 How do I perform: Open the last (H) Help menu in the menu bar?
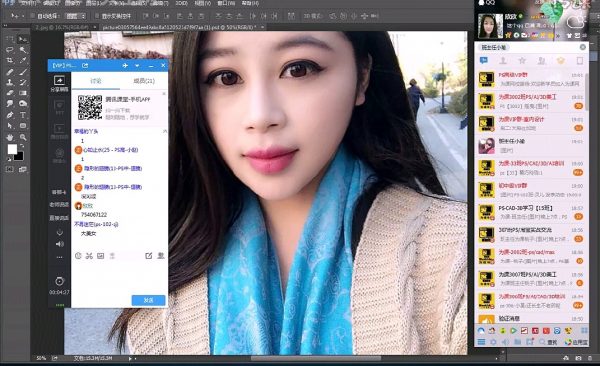[x=250, y=3]
